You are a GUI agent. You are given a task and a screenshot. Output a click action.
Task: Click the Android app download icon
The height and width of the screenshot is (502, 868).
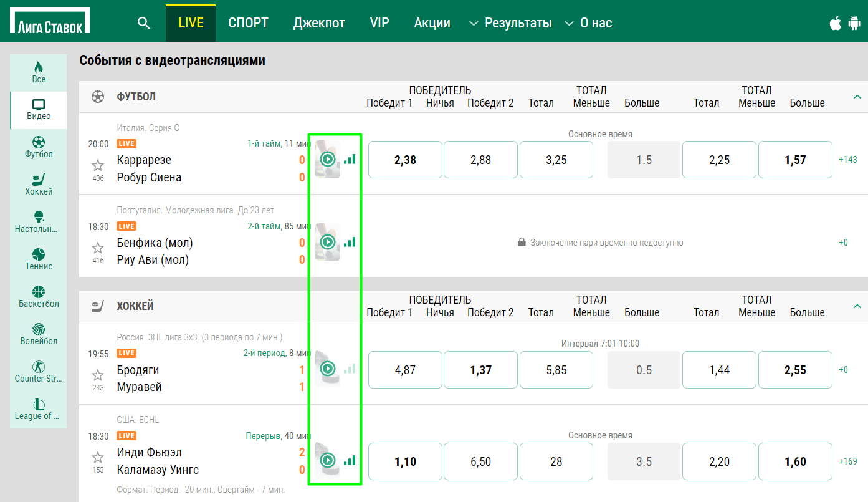854,23
